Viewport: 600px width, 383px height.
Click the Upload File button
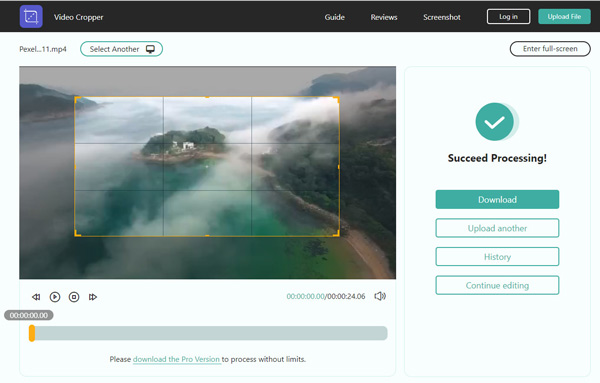point(564,16)
